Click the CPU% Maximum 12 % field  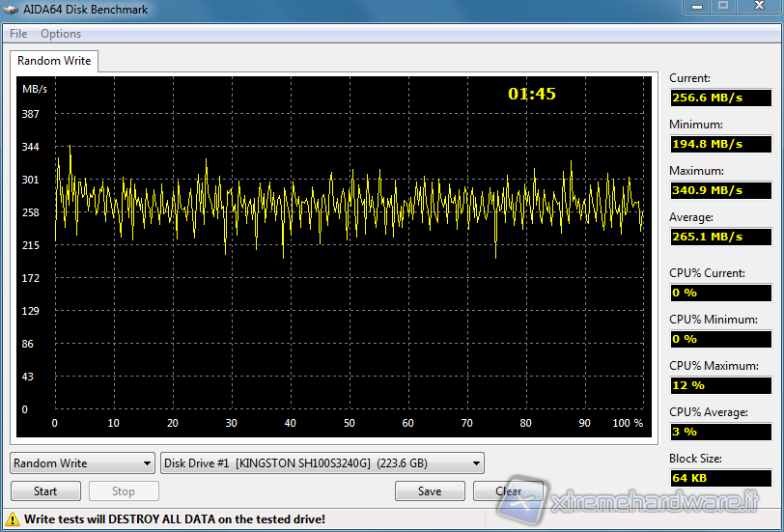coord(720,385)
